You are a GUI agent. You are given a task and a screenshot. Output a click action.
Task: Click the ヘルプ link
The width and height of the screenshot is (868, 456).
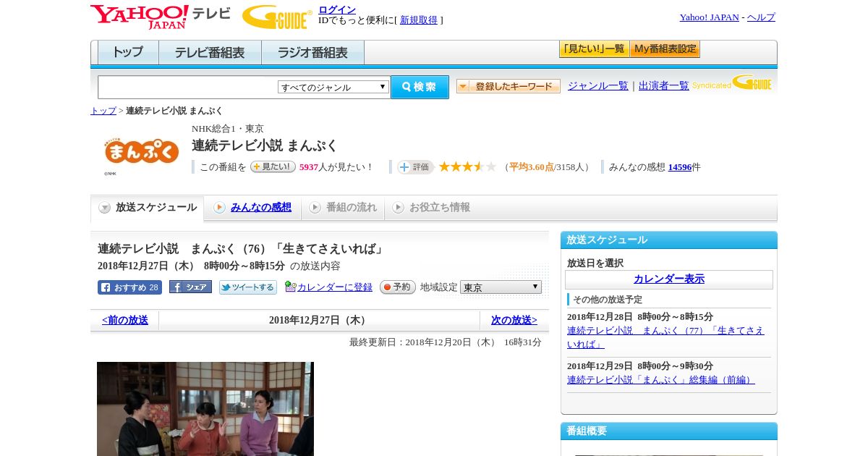761,17
